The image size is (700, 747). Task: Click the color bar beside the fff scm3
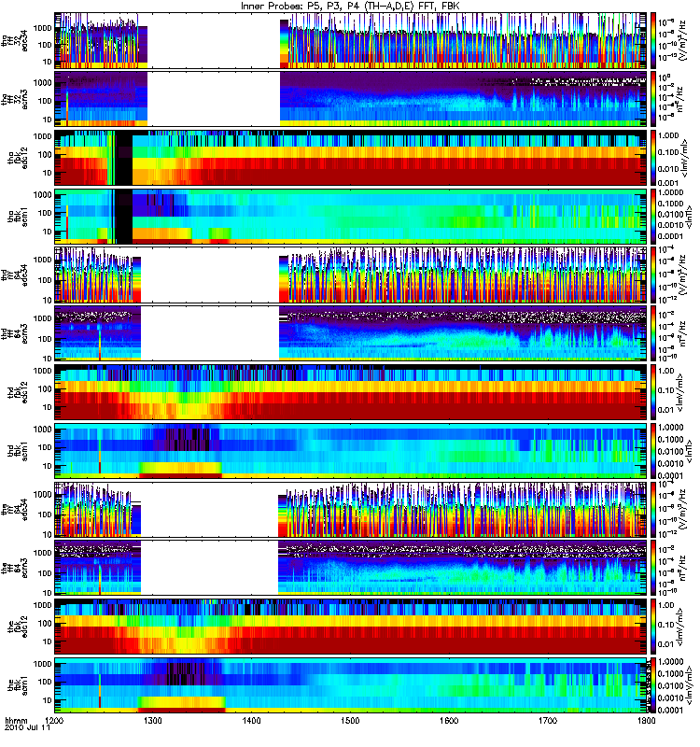653,568
